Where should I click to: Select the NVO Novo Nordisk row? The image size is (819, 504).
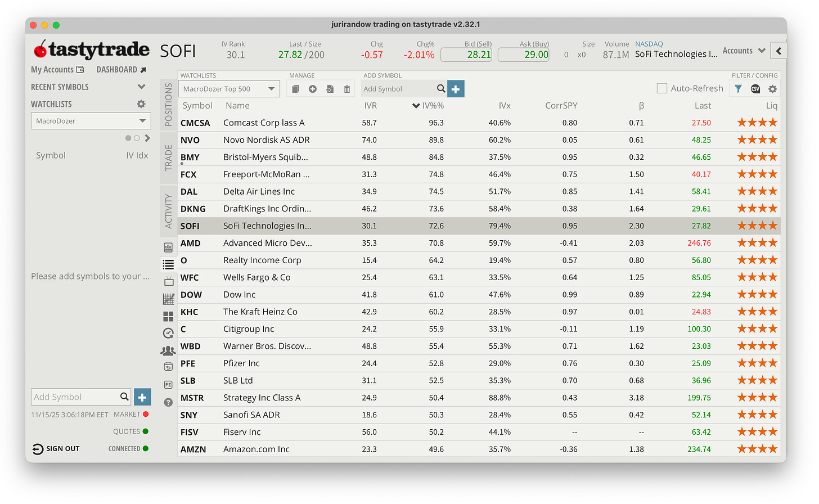pyautogui.click(x=479, y=140)
